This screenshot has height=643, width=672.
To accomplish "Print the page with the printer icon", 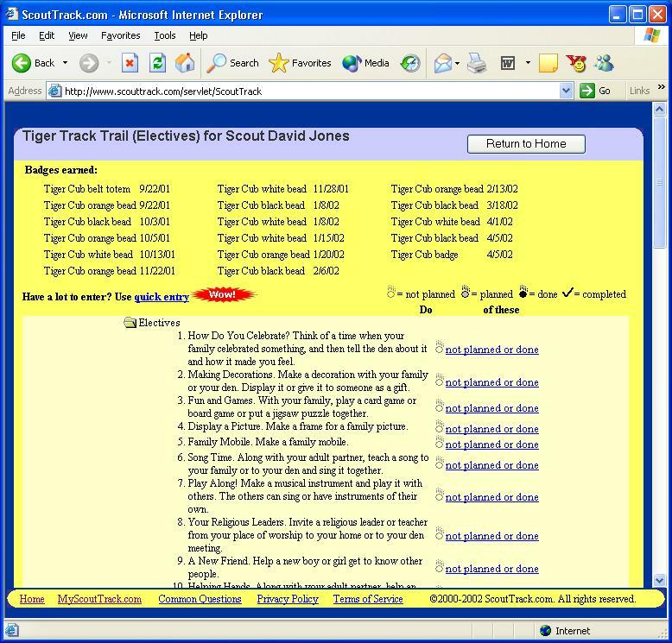I will (x=477, y=63).
